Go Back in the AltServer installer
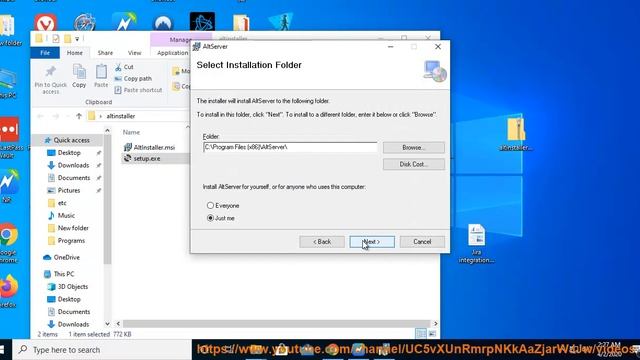This screenshot has height=360, width=640. click(322, 242)
